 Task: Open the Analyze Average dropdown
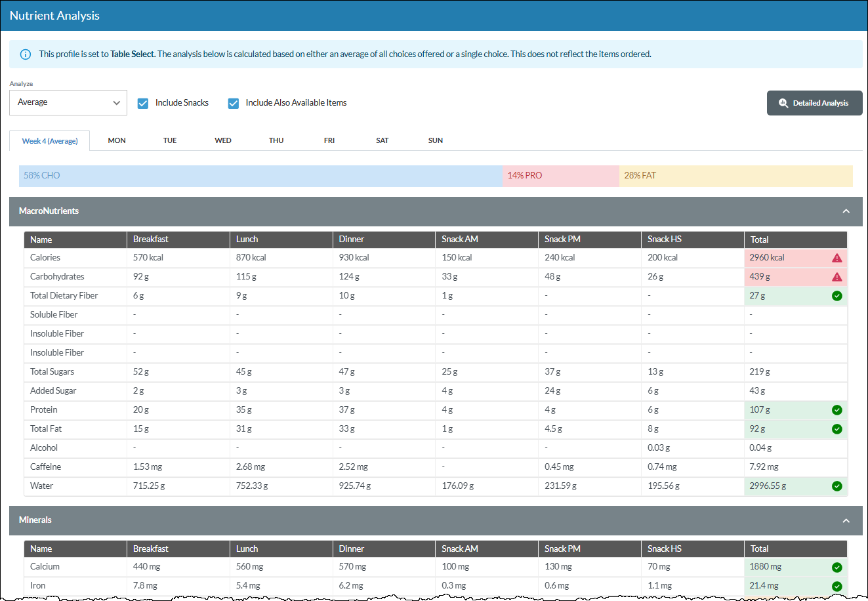point(68,102)
